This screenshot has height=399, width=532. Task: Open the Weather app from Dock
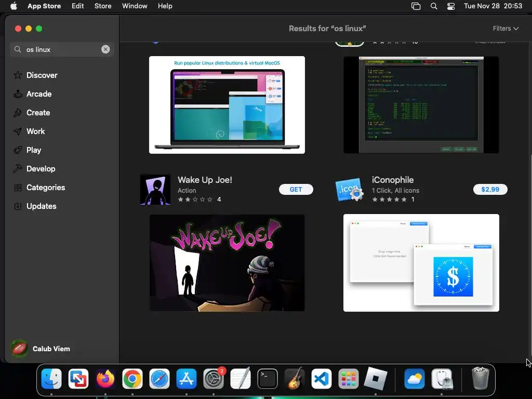click(414, 379)
